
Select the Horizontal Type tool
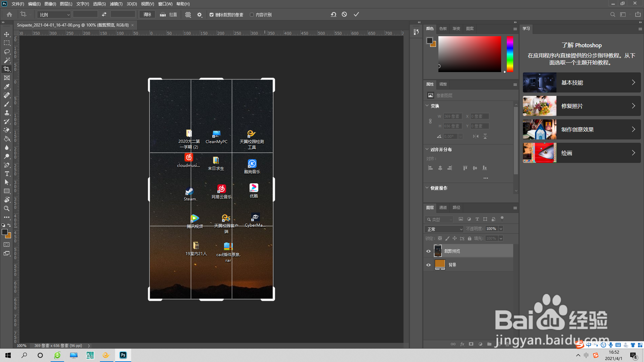coord(7,174)
